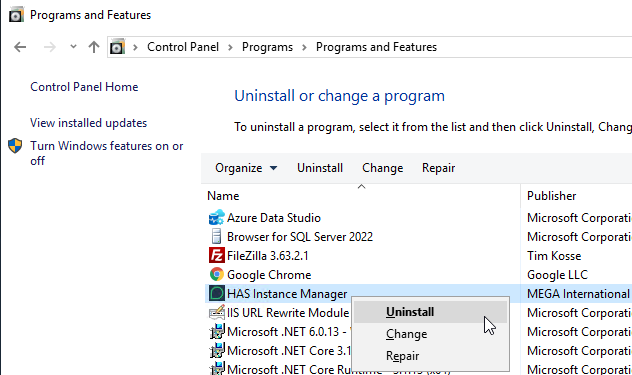The image size is (632, 375).
Task: Click Tim Kosse publisher cell
Action: click(x=554, y=256)
